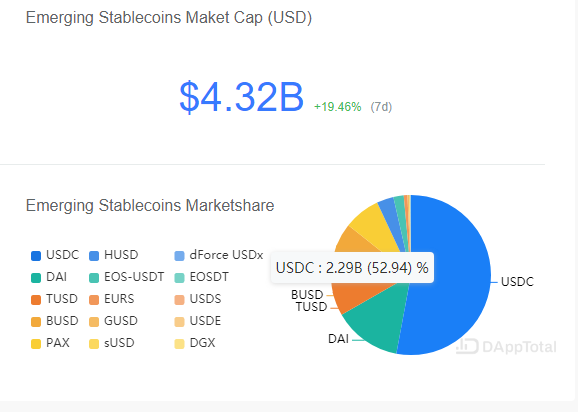Toggle the DAI legend entry
This screenshot has width=578, height=412.
tap(49, 277)
